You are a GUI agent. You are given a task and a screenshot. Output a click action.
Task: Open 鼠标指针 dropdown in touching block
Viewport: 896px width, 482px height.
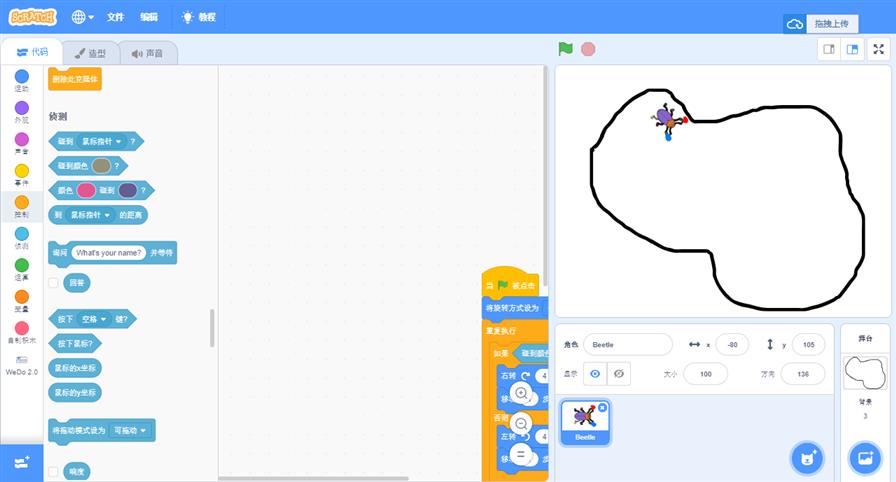[x=102, y=141]
